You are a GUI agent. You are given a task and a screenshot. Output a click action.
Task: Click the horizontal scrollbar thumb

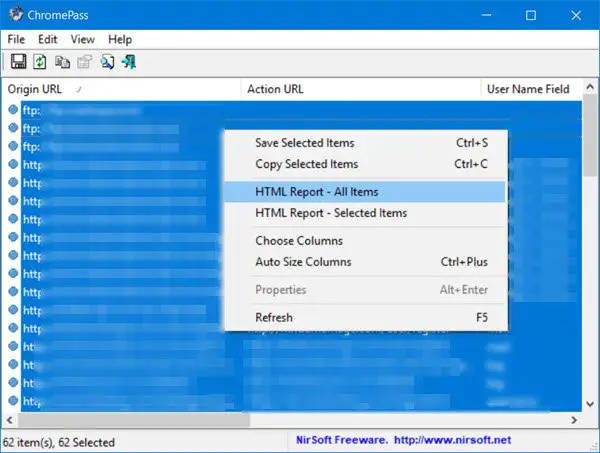click(134, 420)
